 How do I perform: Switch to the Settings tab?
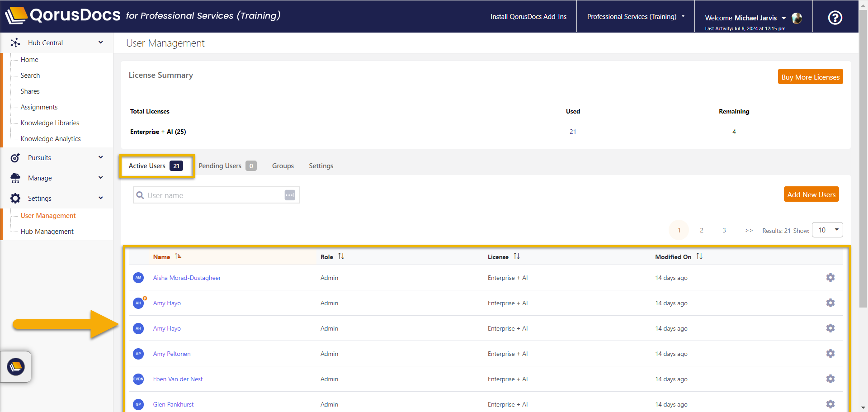point(321,166)
